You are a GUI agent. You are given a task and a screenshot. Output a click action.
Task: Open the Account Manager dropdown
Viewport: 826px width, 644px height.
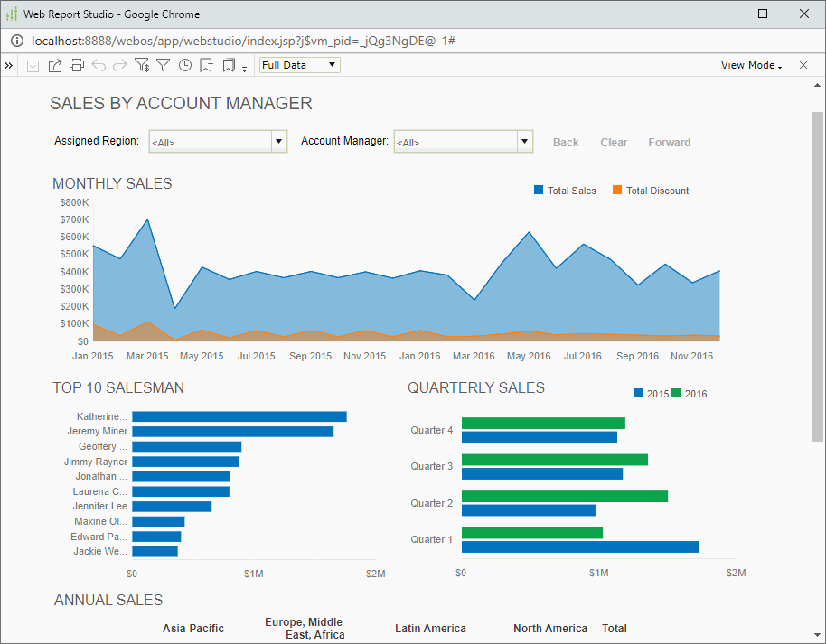coord(524,141)
